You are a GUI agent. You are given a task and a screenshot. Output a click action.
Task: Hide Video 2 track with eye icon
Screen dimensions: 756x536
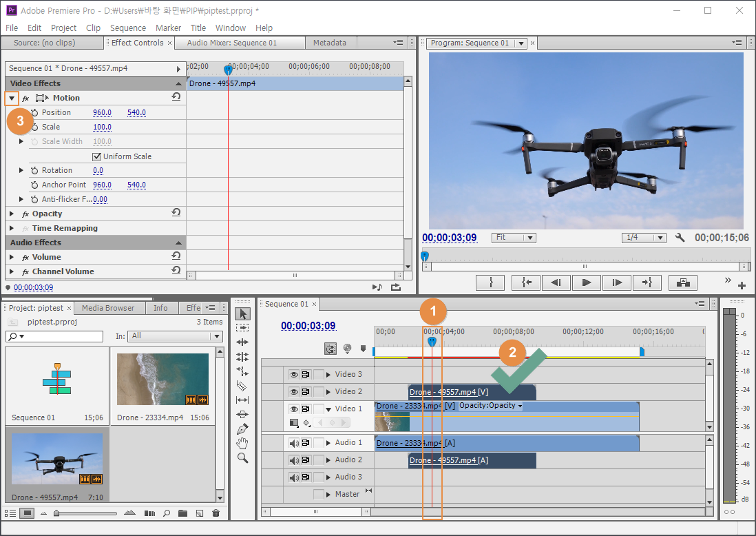pos(294,391)
